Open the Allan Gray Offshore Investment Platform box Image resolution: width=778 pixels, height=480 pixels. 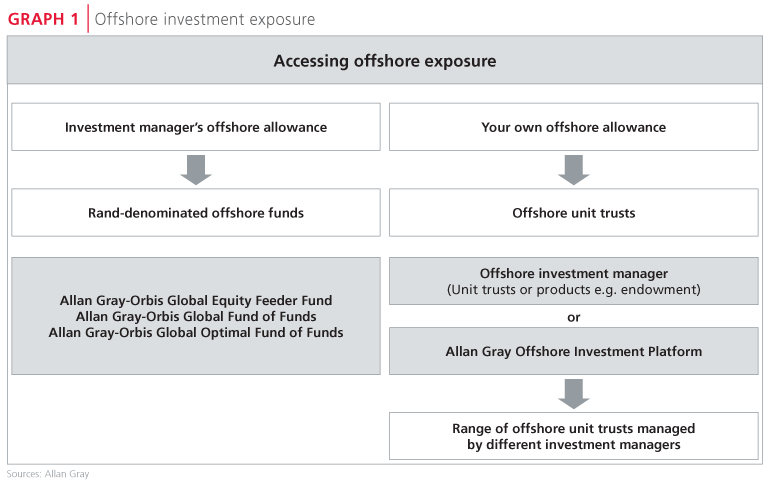tap(574, 351)
